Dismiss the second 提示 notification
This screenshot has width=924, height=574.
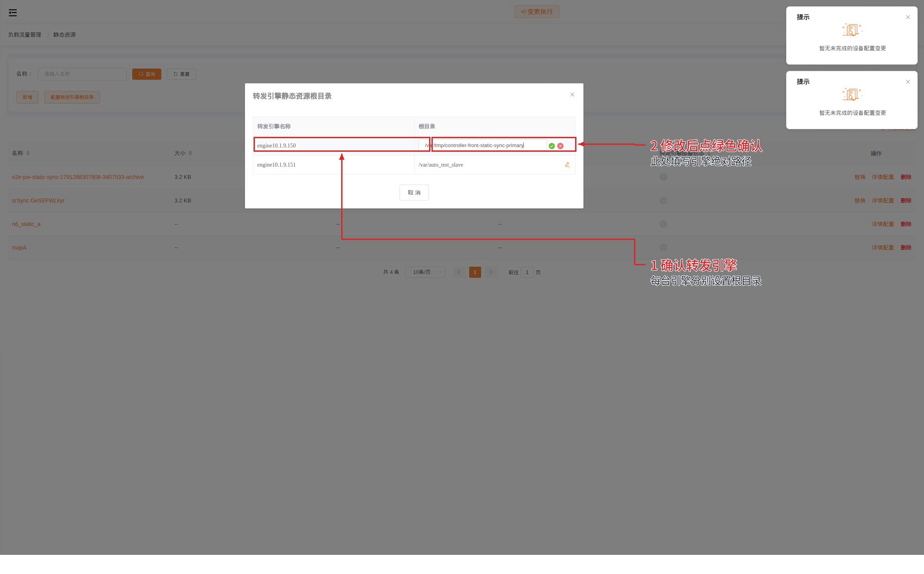click(x=908, y=82)
